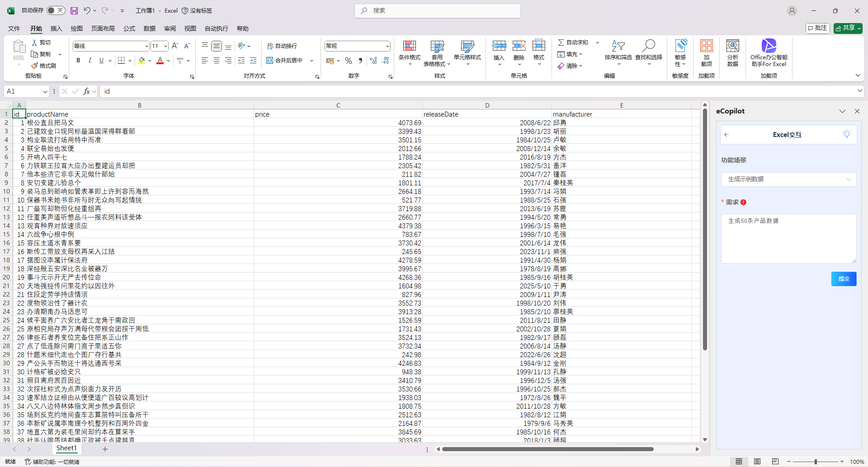Click the blue 提交 button
The width and height of the screenshot is (868, 467).
pos(844,279)
